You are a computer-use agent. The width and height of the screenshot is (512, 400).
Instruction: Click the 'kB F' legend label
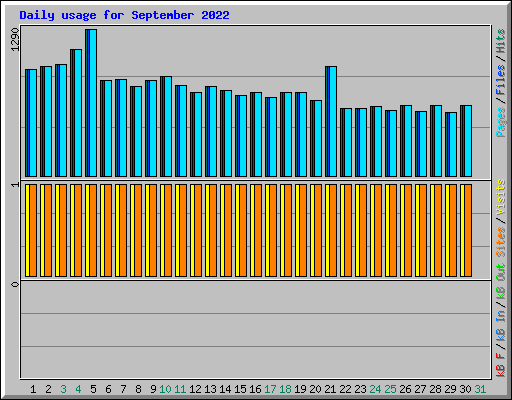click(501, 364)
